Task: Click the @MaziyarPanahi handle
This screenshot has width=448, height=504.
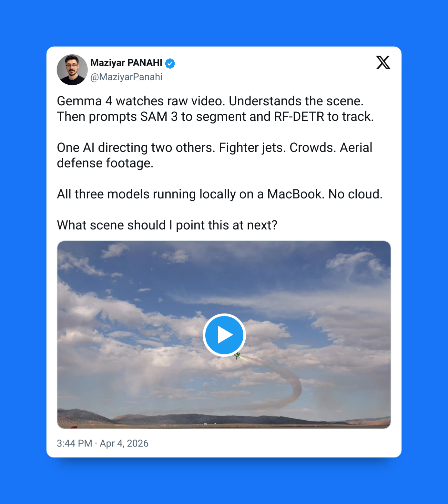Action: [x=126, y=77]
